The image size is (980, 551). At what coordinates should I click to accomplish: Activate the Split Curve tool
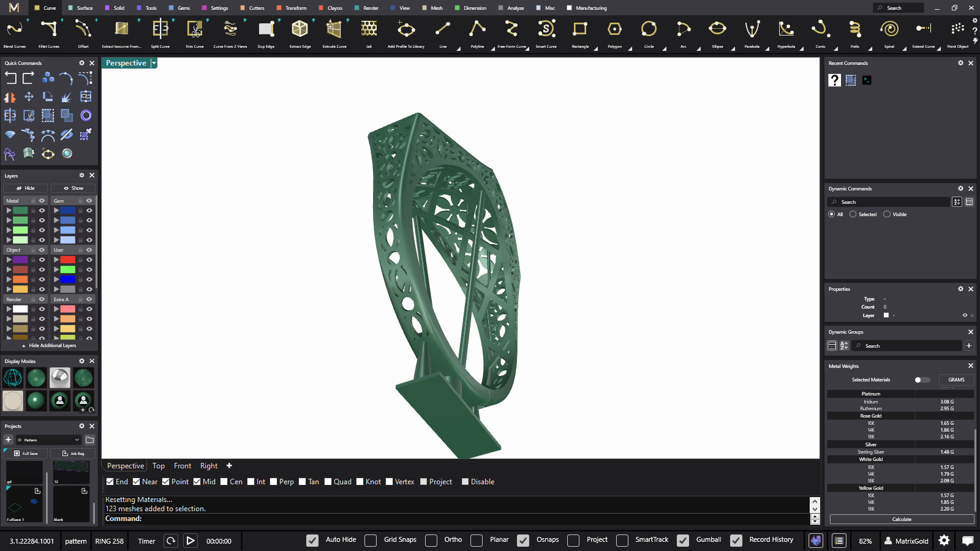(160, 34)
